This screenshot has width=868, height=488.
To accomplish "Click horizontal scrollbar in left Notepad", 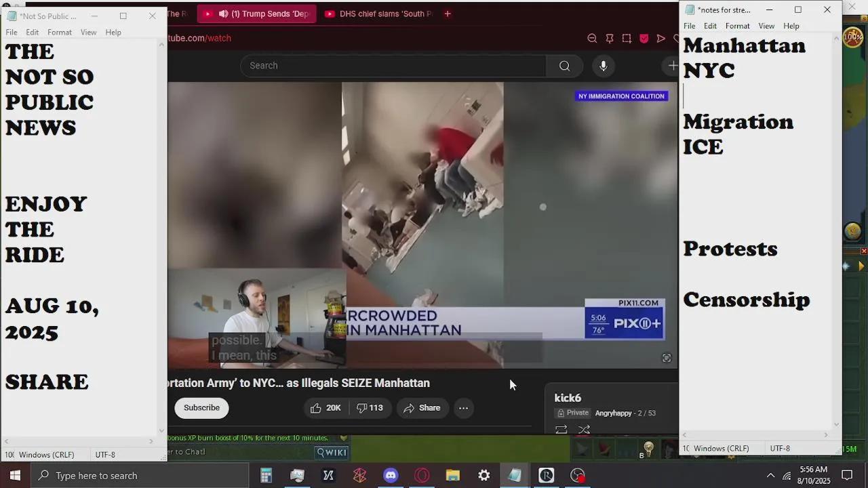I will [x=79, y=441].
